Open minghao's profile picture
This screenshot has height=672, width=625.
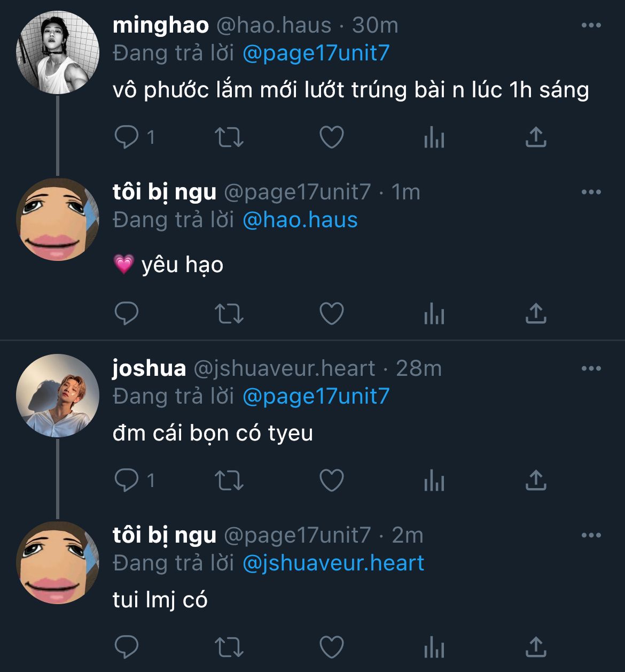coord(58,52)
